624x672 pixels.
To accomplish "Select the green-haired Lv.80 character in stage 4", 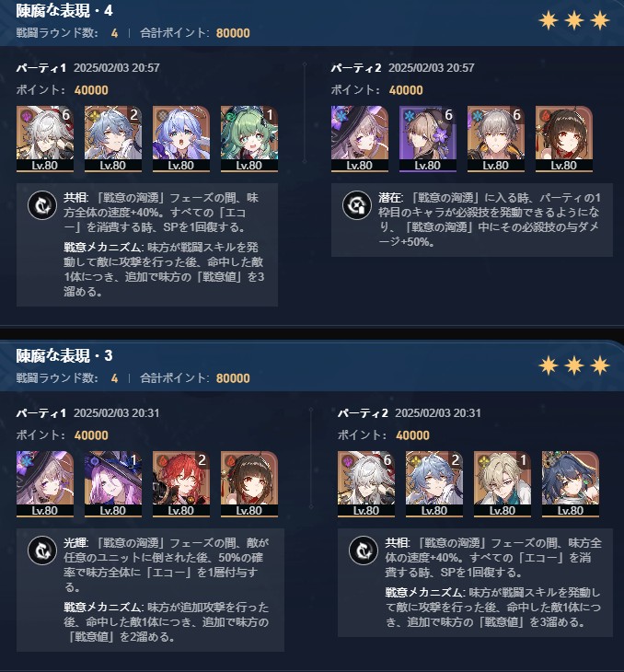I will (x=249, y=139).
